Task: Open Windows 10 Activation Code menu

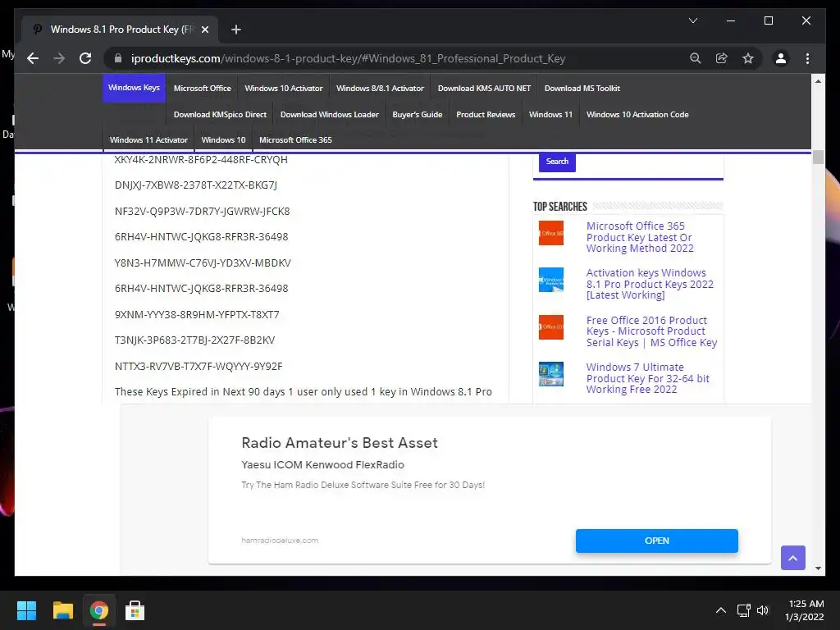Action: tap(637, 115)
